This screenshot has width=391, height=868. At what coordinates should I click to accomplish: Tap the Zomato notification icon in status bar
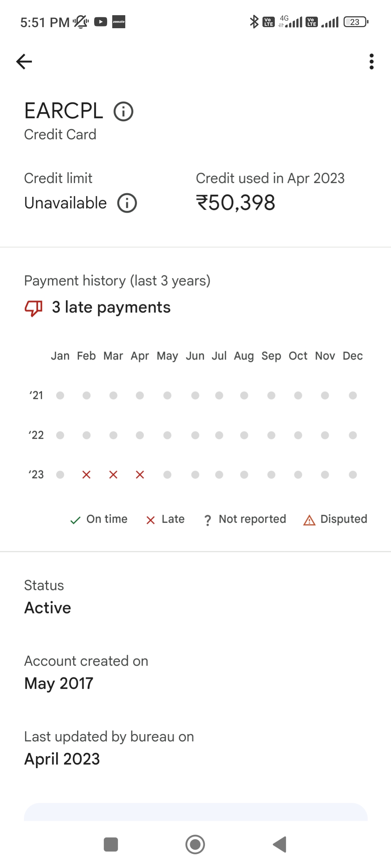(x=119, y=22)
